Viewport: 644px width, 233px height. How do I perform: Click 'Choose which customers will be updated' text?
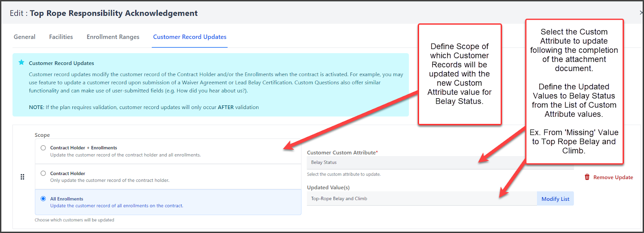74,220
